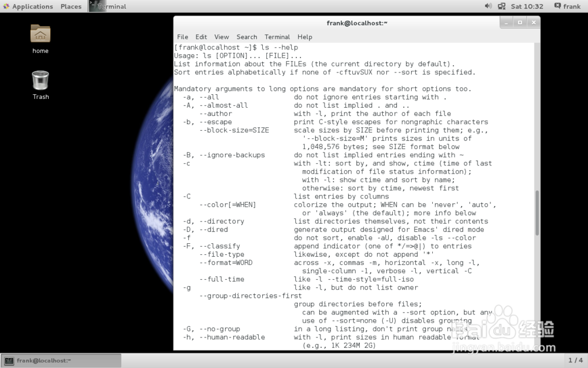
Task: Open the Edit menu in terminal
Action: coord(201,37)
